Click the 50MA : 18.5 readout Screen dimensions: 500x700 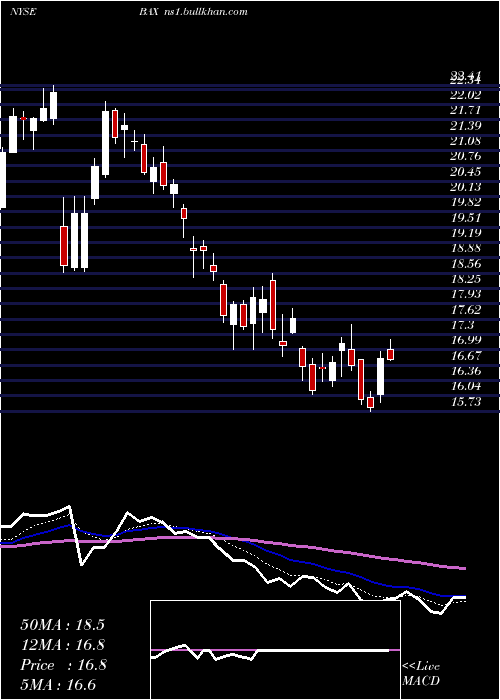click(x=62, y=625)
